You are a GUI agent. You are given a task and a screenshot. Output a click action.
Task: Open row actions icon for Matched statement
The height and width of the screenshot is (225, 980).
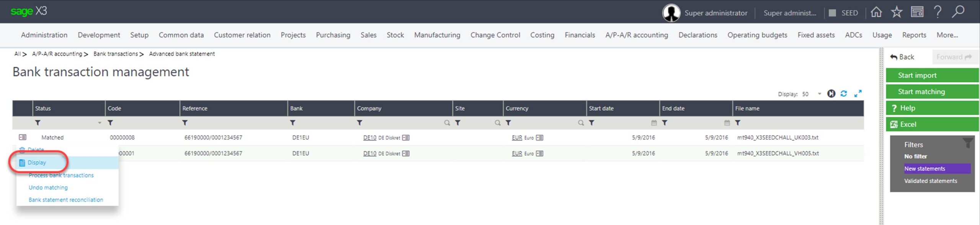[23, 137]
